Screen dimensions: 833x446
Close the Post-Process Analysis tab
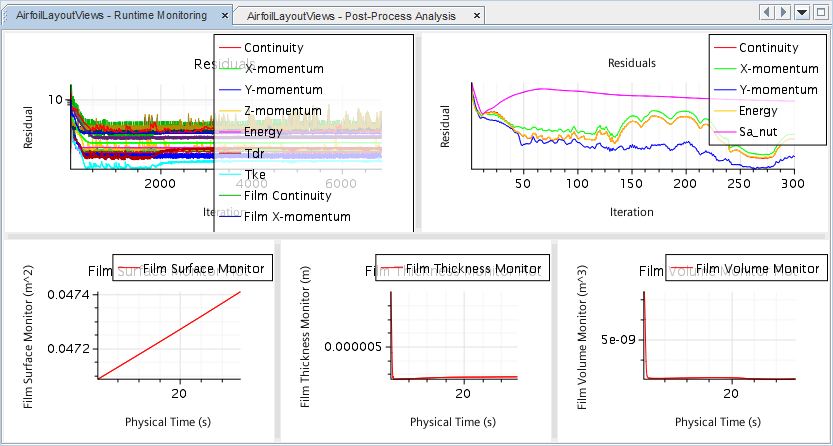[x=478, y=16]
